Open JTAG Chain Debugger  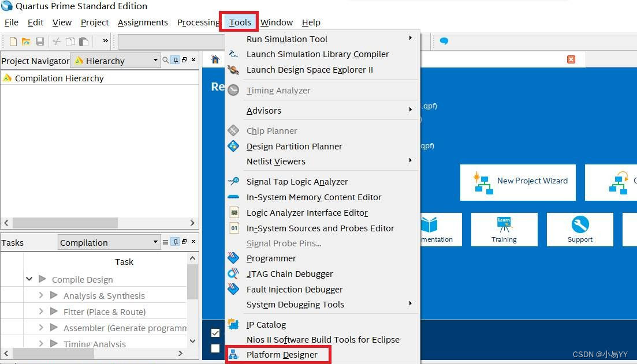coord(323,273)
